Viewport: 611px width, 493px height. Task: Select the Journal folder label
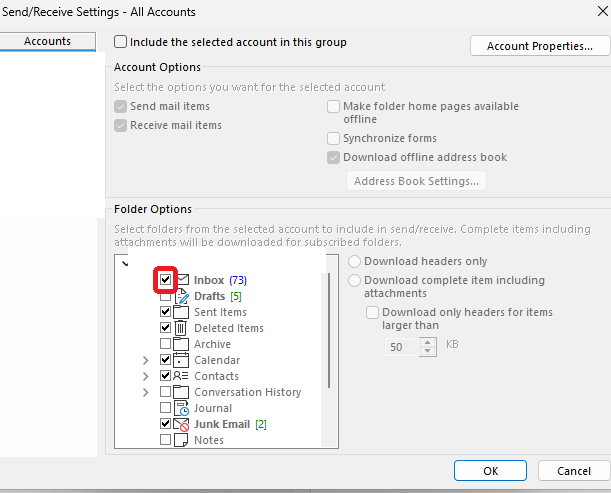coord(213,408)
